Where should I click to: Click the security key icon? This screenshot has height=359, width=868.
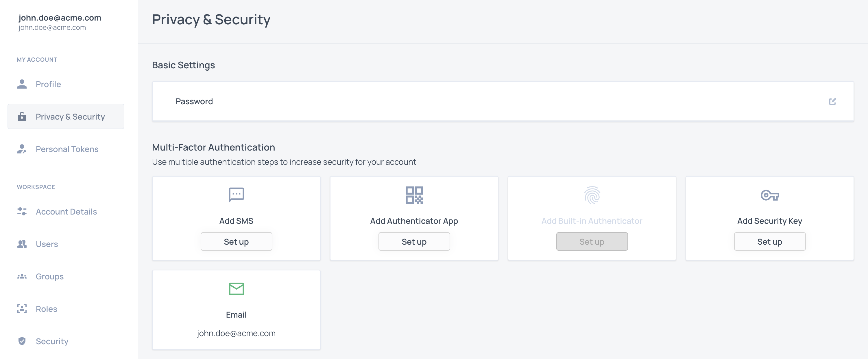(x=770, y=195)
